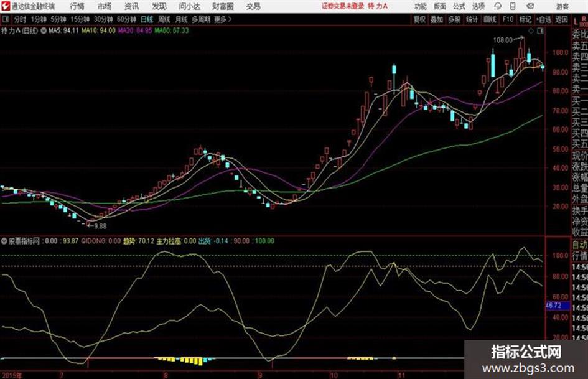This screenshot has width=588, height=379.
Task: Expand the 股票指标网 indicator dropdown
Action: click(4, 241)
